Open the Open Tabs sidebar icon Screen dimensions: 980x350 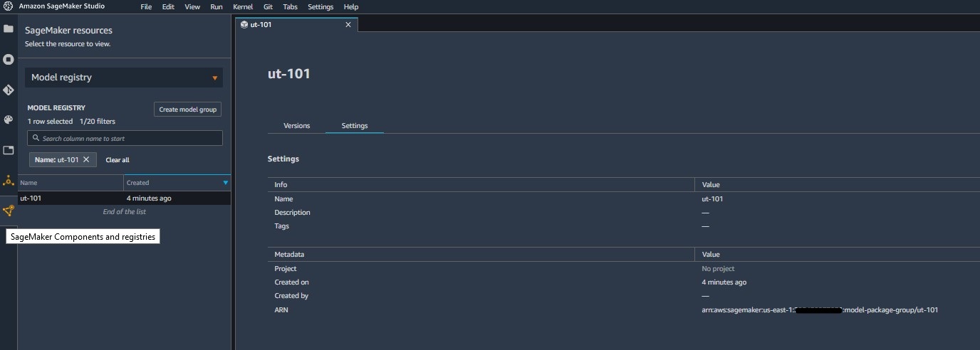click(9, 150)
